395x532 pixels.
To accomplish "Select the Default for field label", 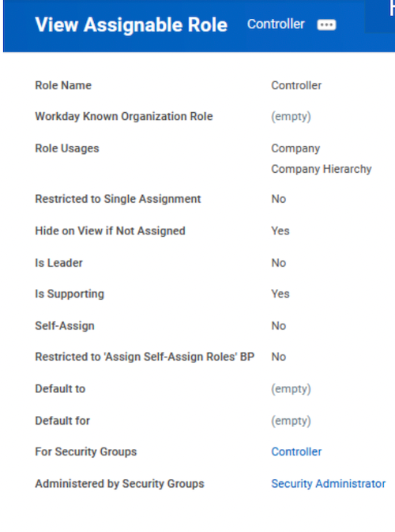I will (62, 421).
